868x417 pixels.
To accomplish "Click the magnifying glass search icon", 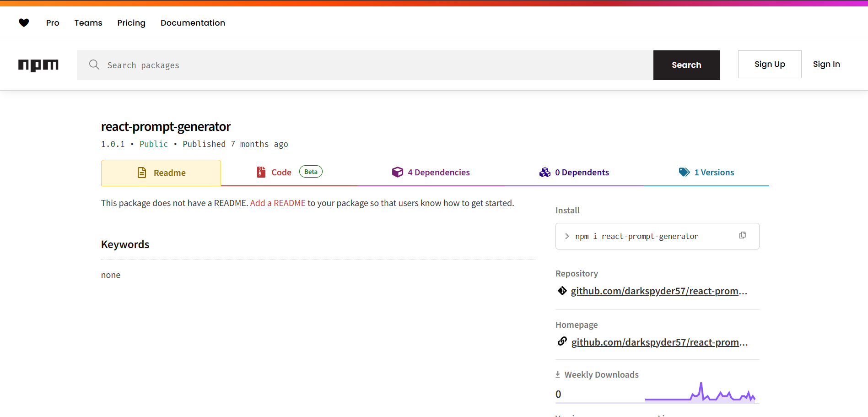I will 94,65.
